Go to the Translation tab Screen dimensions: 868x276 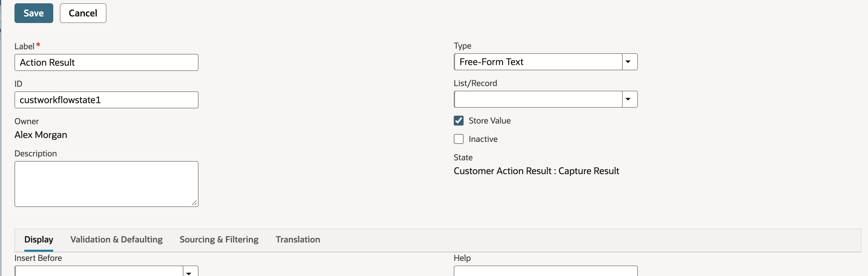(x=298, y=240)
